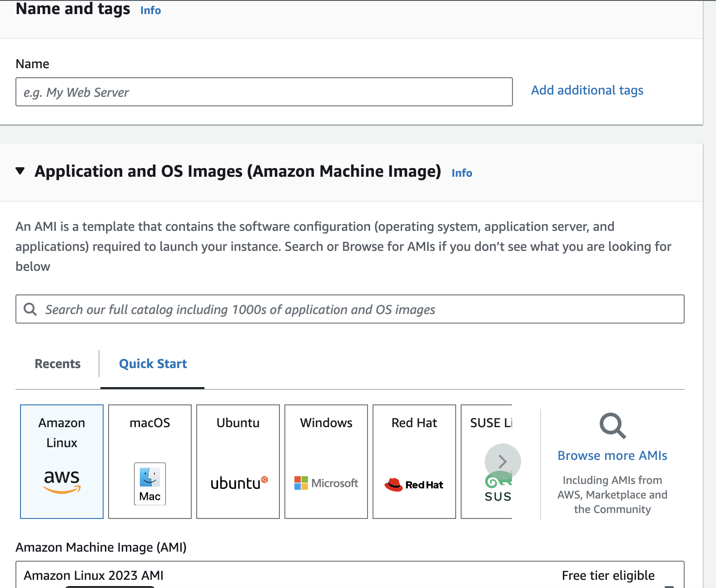Image resolution: width=716 pixels, height=588 pixels.
Task: Click the Browse more AMIs magnifier icon
Action: tap(612, 426)
